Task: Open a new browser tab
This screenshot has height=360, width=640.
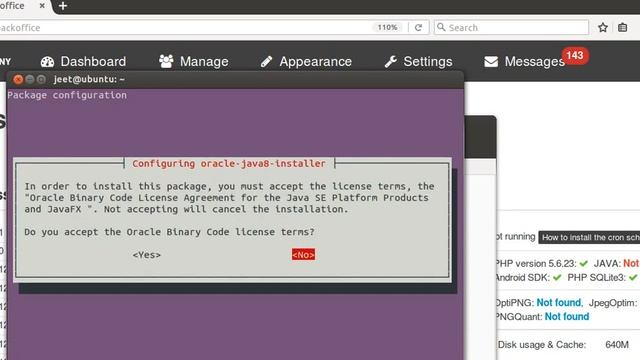Action: (63, 6)
